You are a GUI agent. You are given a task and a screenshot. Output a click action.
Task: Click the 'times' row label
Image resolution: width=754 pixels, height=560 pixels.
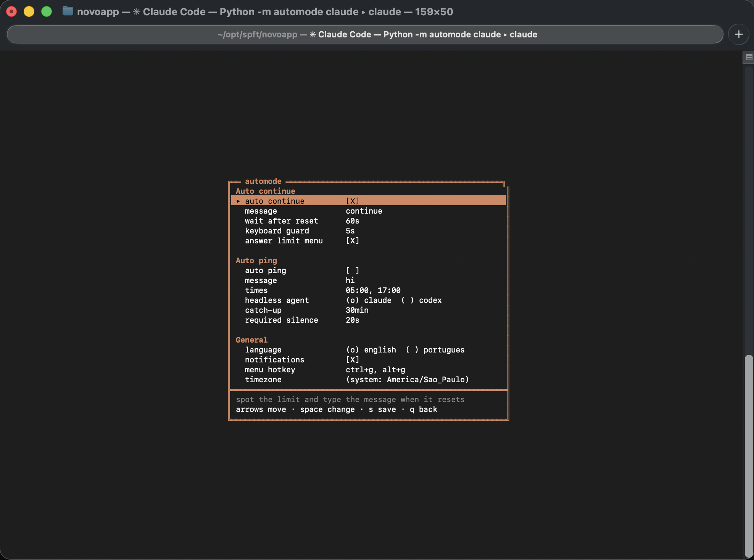coord(256,290)
